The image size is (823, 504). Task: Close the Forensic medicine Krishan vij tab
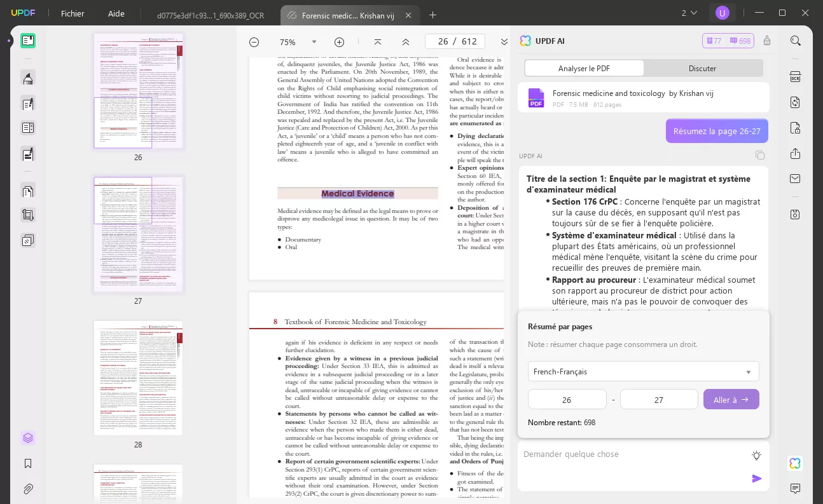[408, 15]
